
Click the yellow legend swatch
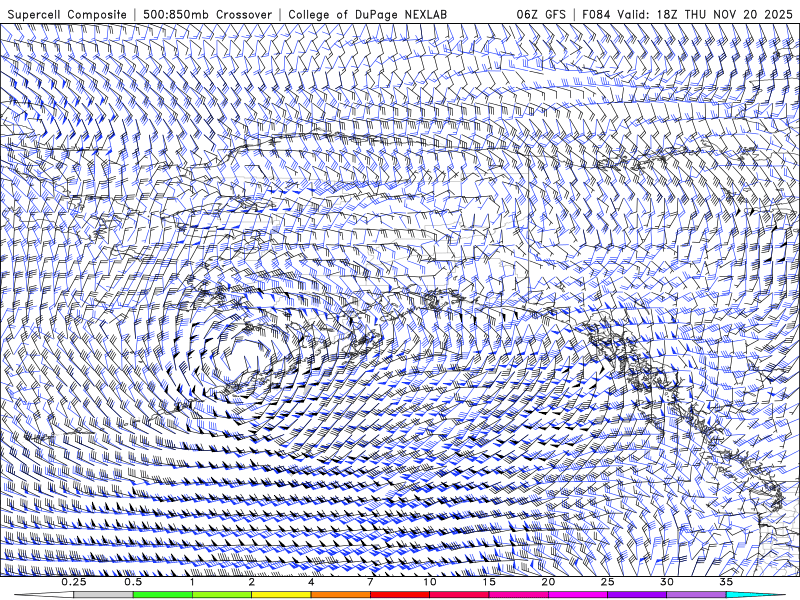pyautogui.click(x=281, y=595)
